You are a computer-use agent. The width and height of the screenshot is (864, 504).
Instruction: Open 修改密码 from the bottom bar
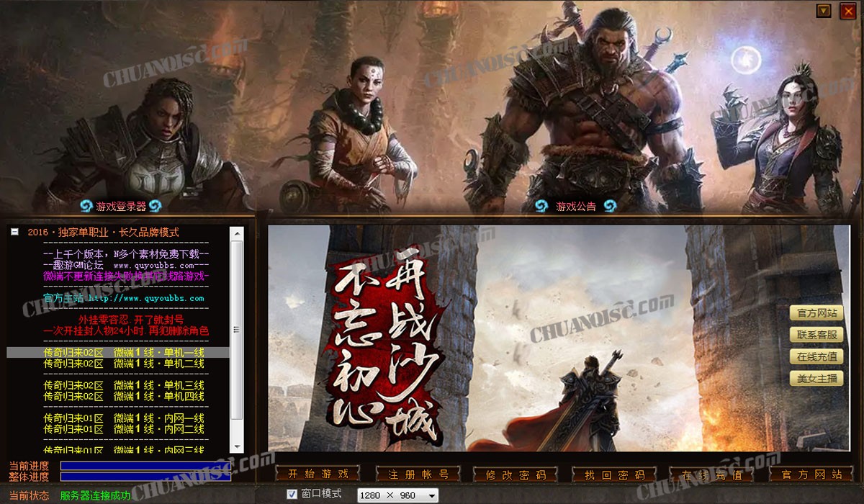point(516,474)
